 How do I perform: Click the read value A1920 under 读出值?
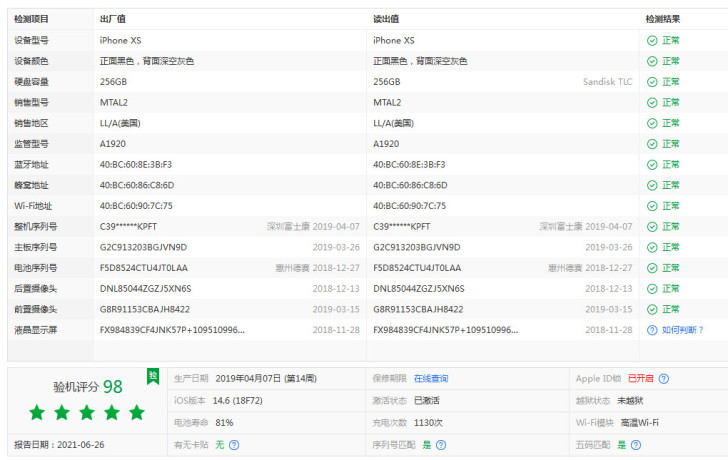386,144
